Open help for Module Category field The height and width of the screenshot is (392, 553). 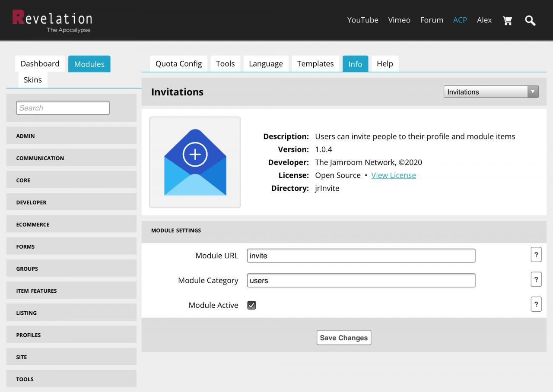tap(536, 280)
